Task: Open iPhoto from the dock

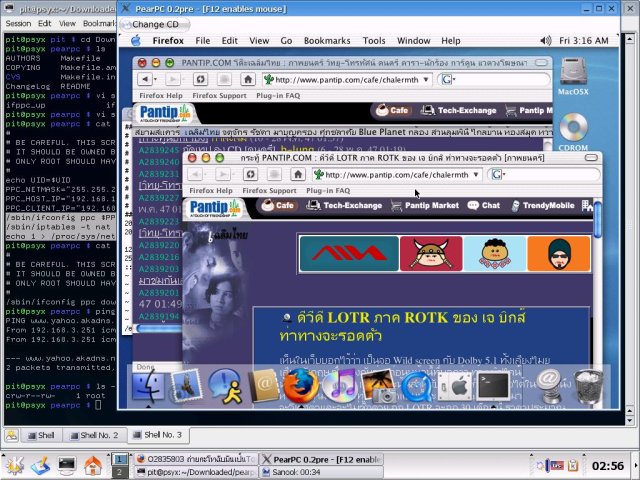Action: [378, 386]
